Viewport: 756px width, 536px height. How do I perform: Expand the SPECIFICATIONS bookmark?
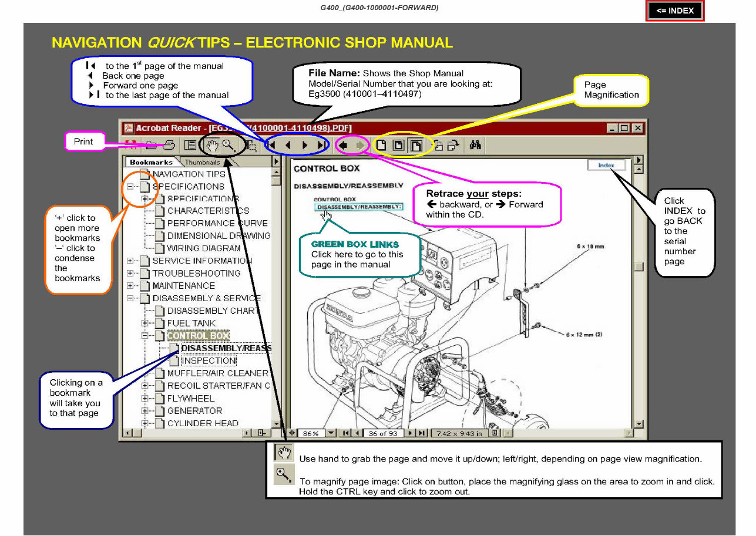pyautogui.click(x=130, y=186)
